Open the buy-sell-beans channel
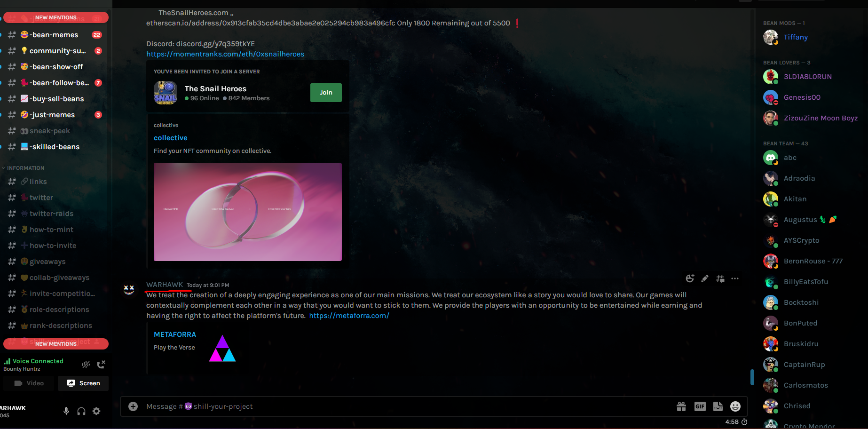Viewport: 868px width, 429px height. [56, 99]
